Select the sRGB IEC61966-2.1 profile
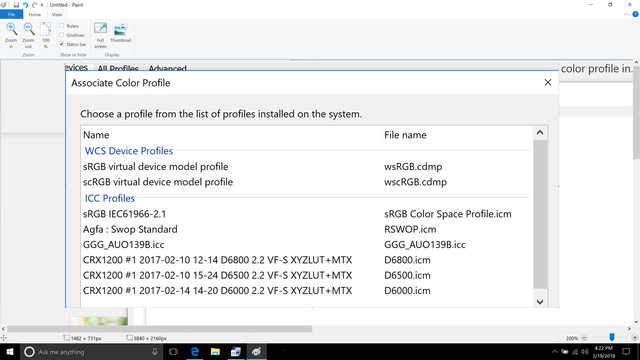This screenshot has width=640, height=360. 124,214
